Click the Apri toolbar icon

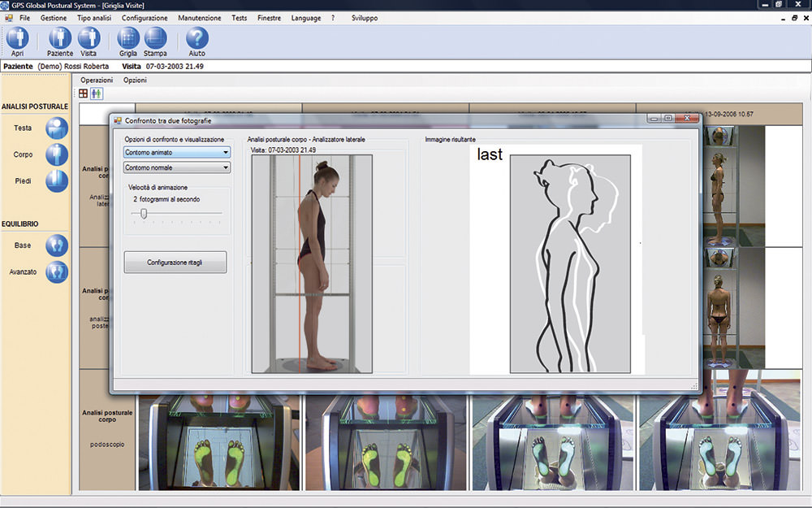coord(18,38)
